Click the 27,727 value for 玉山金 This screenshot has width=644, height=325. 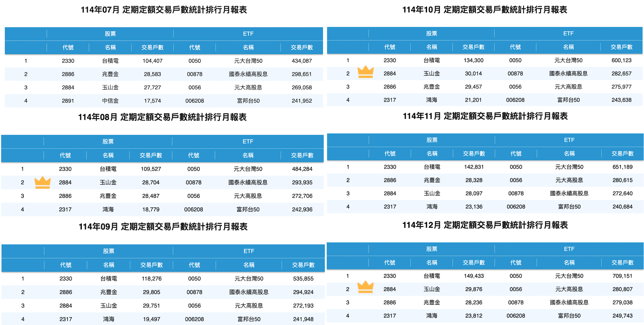[x=152, y=87]
